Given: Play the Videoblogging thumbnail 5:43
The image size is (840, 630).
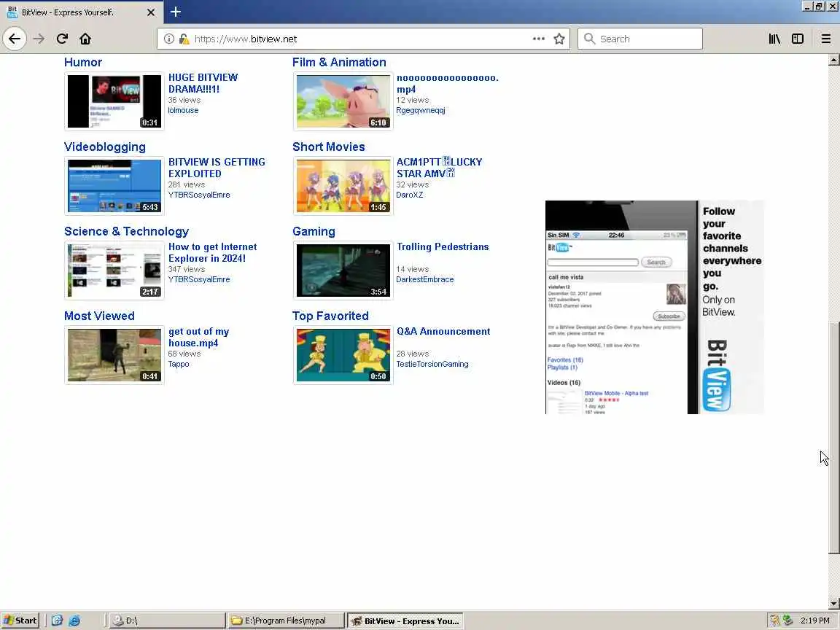Looking at the screenshot, I should click(114, 186).
